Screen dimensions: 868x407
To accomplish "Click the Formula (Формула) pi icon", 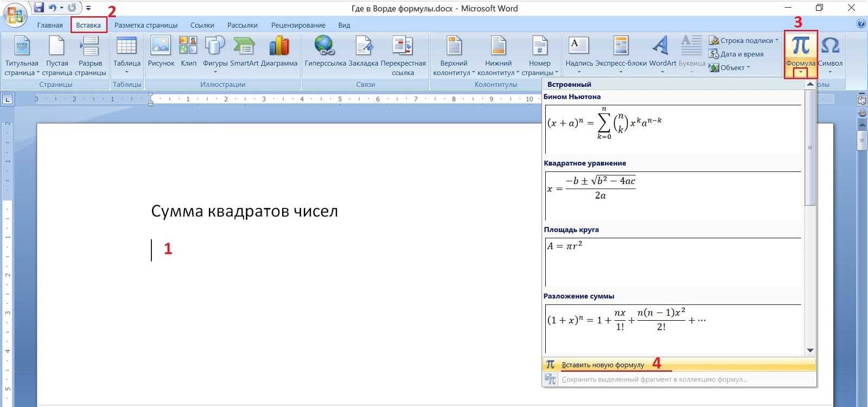I will click(x=801, y=46).
